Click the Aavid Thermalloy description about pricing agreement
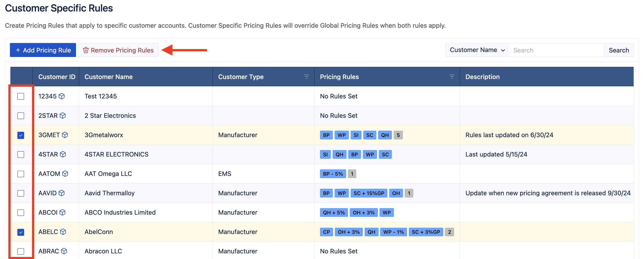The height and width of the screenshot is (259, 644). [548, 193]
